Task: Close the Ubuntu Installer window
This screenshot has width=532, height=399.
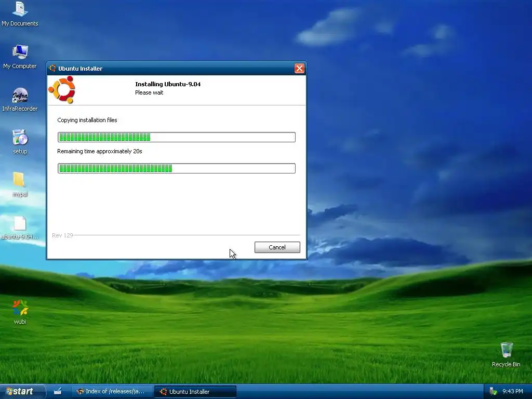Action: (299, 68)
